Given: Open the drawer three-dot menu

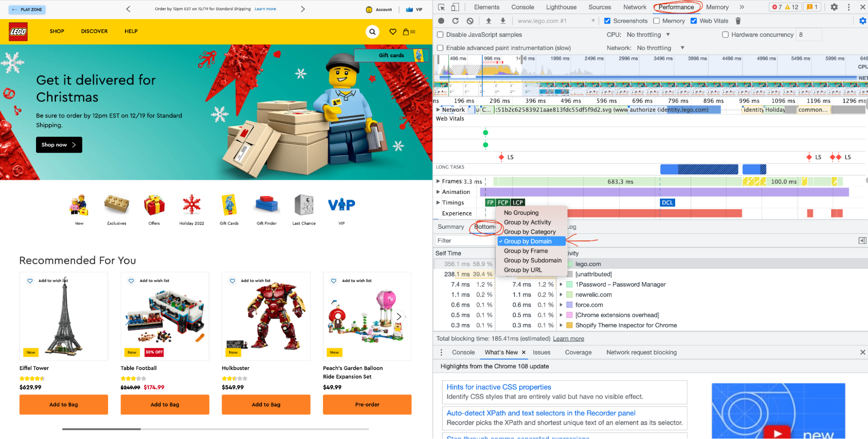Looking at the screenshot, I should (x=441, y=352).
